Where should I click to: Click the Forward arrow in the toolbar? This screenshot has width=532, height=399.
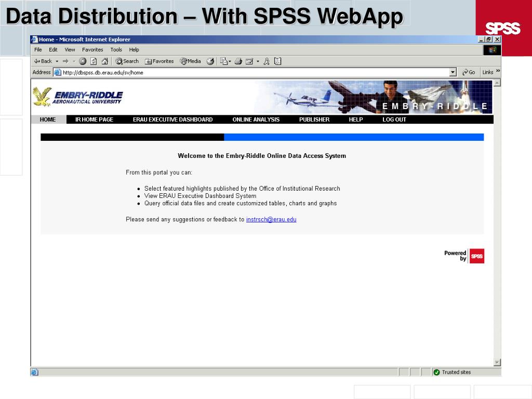click(66, 61)
